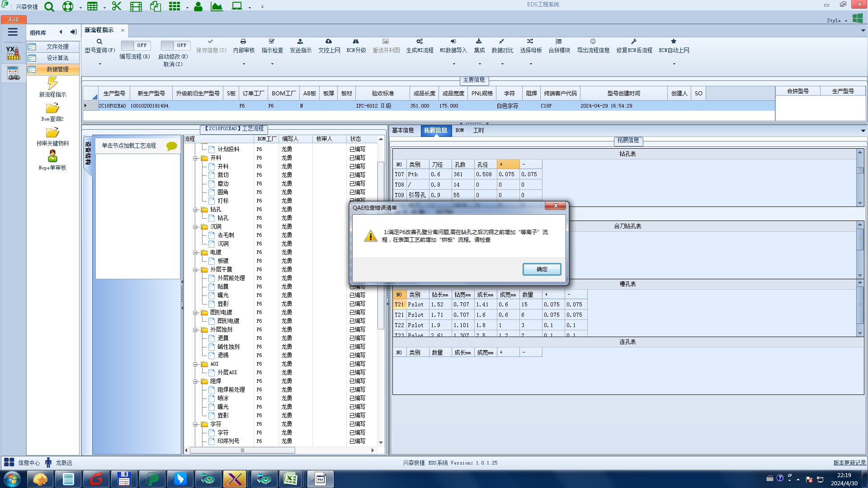This screenshot has width=868, height=488.
Task: Open 型号查询(F) search tool
Action: (99, 46)
